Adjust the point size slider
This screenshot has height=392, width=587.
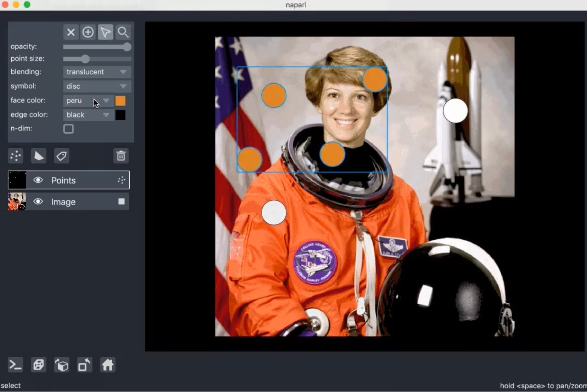click(x=85, y=59)
